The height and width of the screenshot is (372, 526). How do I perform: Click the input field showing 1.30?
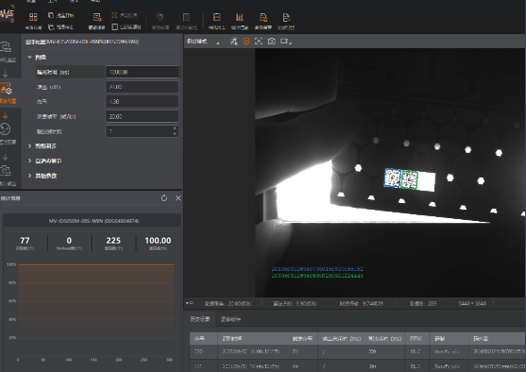[142, 102]
